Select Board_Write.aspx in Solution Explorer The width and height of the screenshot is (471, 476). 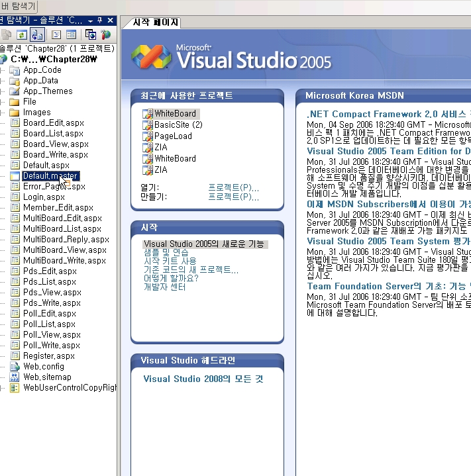(56, 154)
